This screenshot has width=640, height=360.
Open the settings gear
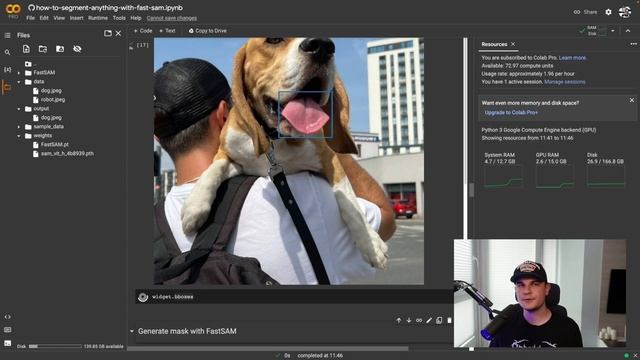[x=609, y=12]
